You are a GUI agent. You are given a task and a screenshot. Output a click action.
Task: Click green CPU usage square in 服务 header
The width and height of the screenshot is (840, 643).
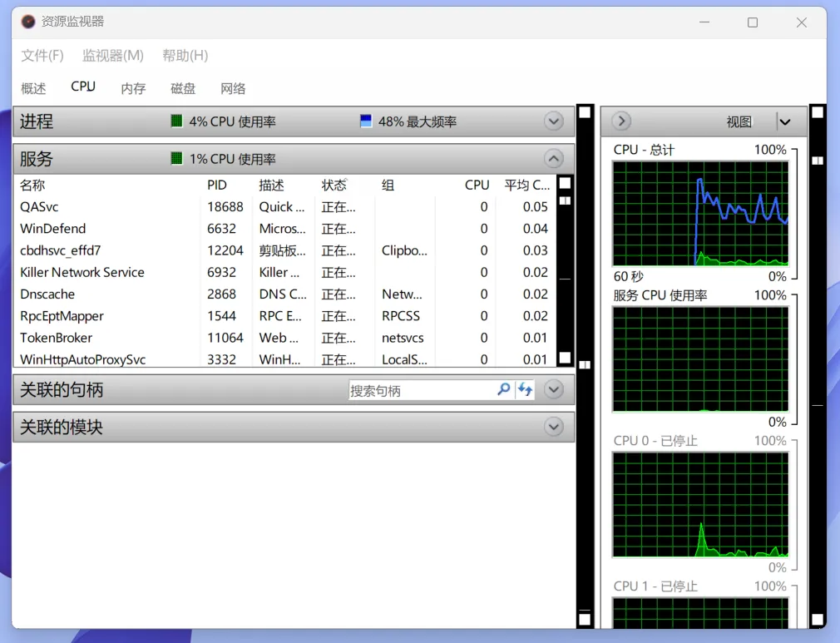point(176,159)
